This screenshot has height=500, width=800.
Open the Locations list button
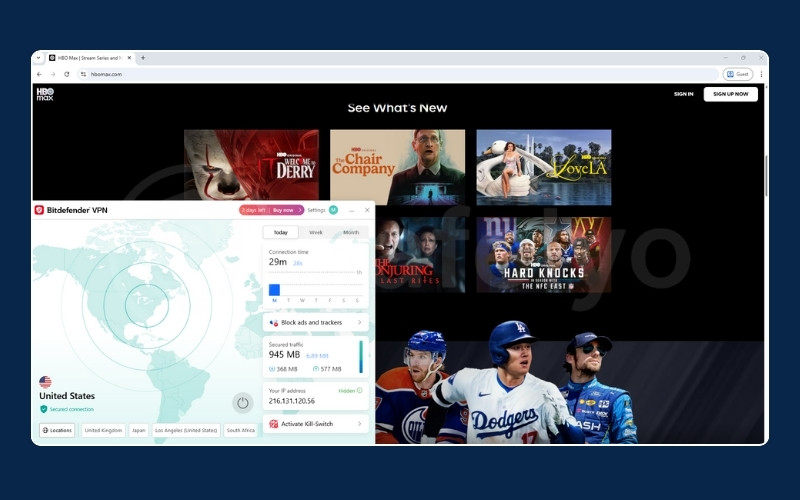click(57, 430)
